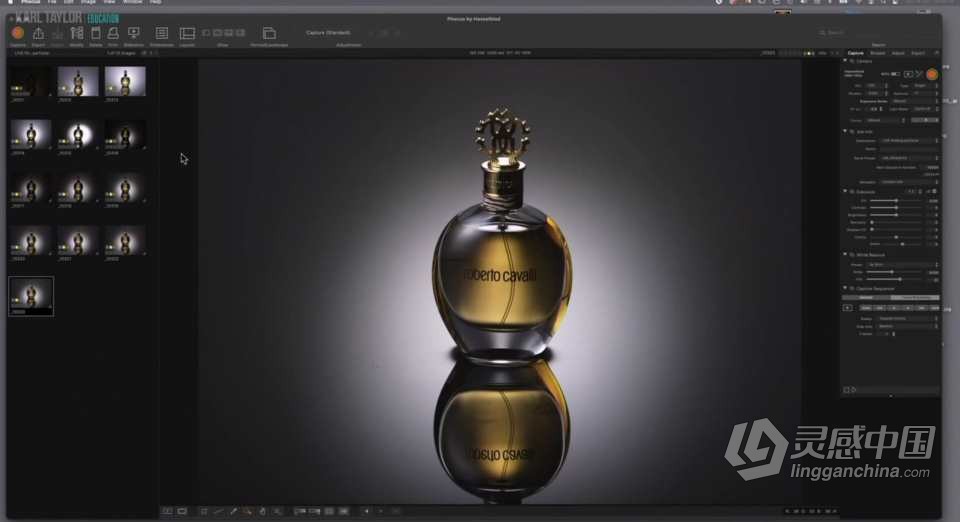Select the dark first thumbnail in the browser

pos(30,83)
